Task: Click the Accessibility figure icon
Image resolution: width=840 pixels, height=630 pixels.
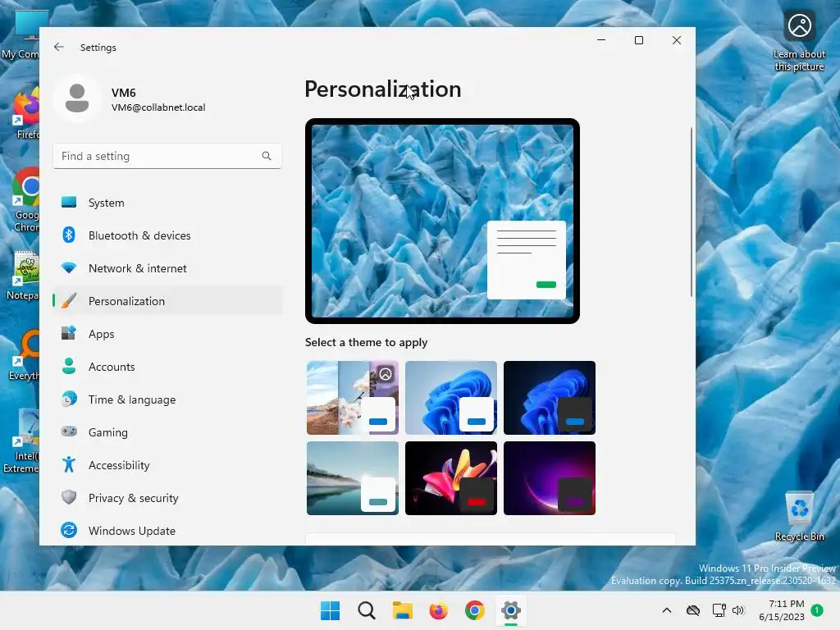Action: [69, 464]
